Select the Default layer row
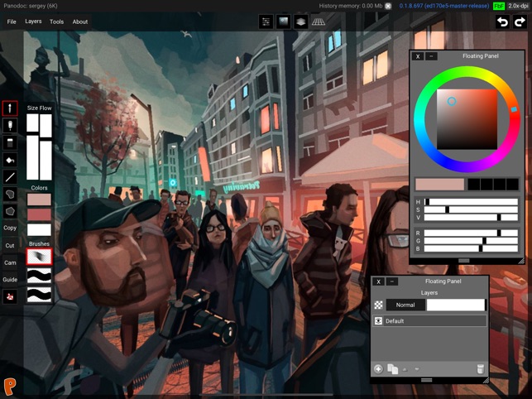This screenshot has width=532, height=399. click(429, 321)
